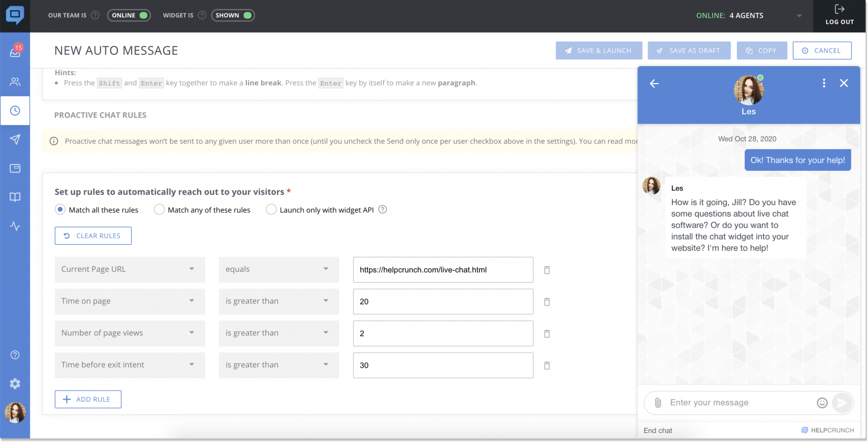Expand the online agents dropdown
The width and height of the screenshot is (868, 442).
[x=799, y=16]
